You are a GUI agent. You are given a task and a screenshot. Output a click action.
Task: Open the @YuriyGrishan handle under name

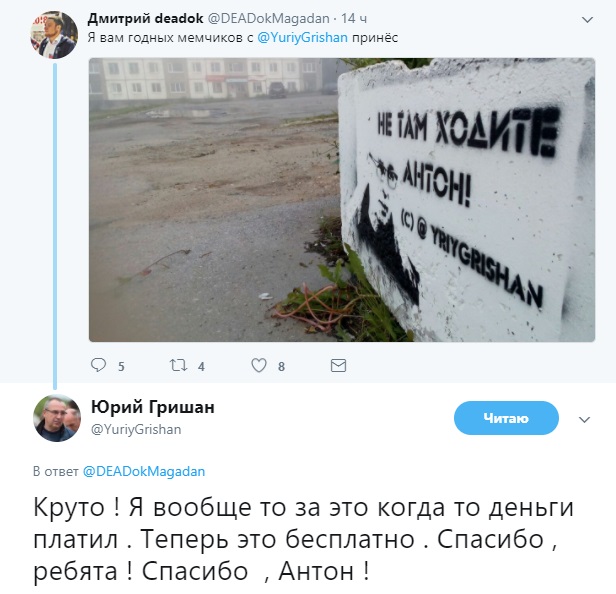click(x=136, y=429)
